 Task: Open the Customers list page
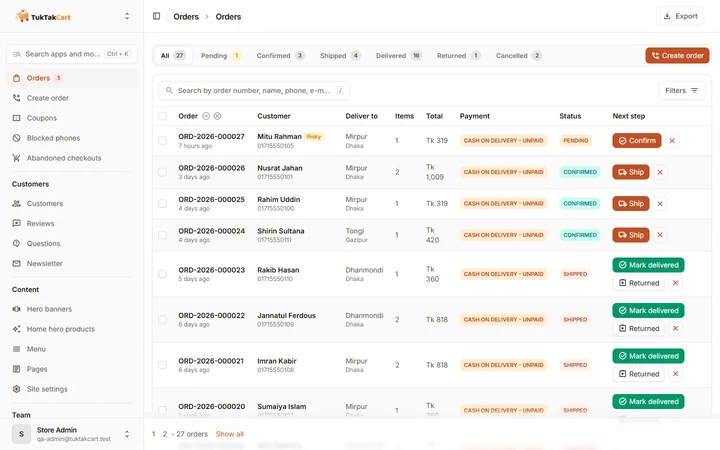point(72,203)
